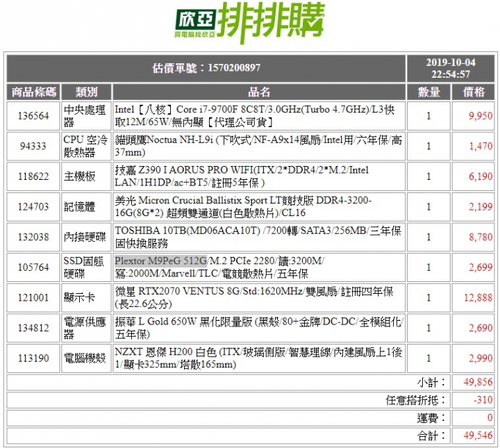
Task: Click the quote number 1570200897 header
Action: coord(206,68)
